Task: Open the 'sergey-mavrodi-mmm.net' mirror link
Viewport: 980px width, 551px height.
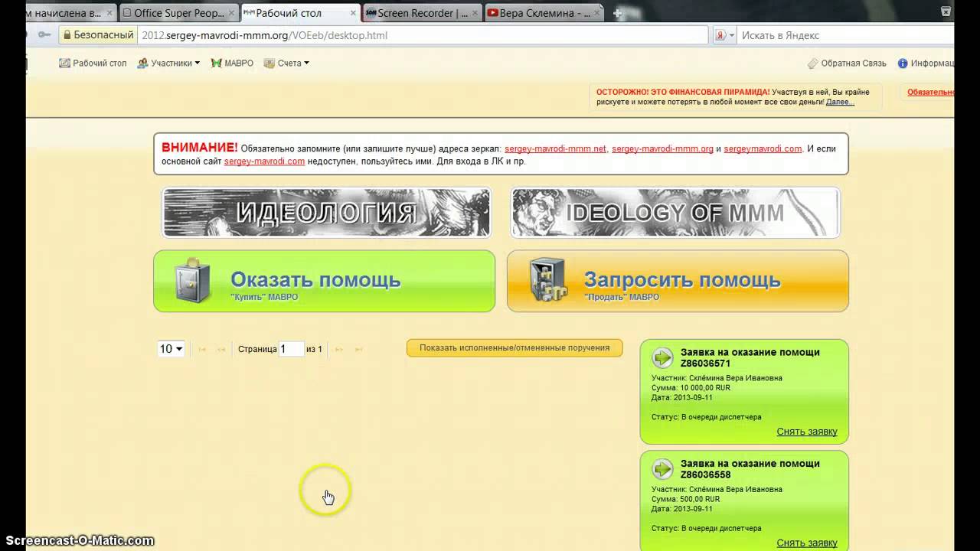Action: 555,148
